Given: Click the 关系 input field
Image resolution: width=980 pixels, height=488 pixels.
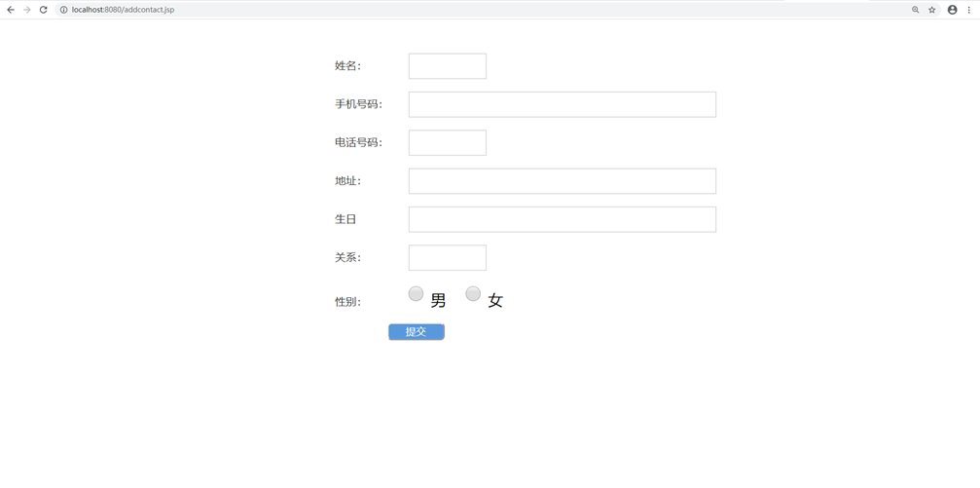Looking at the screenshot, I should point(448,258).
